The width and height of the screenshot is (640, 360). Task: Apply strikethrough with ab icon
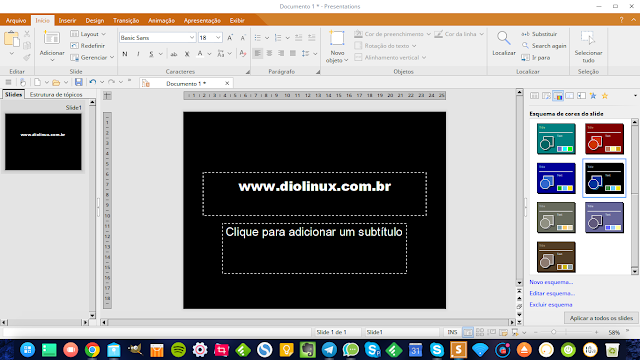pos(173,54)
